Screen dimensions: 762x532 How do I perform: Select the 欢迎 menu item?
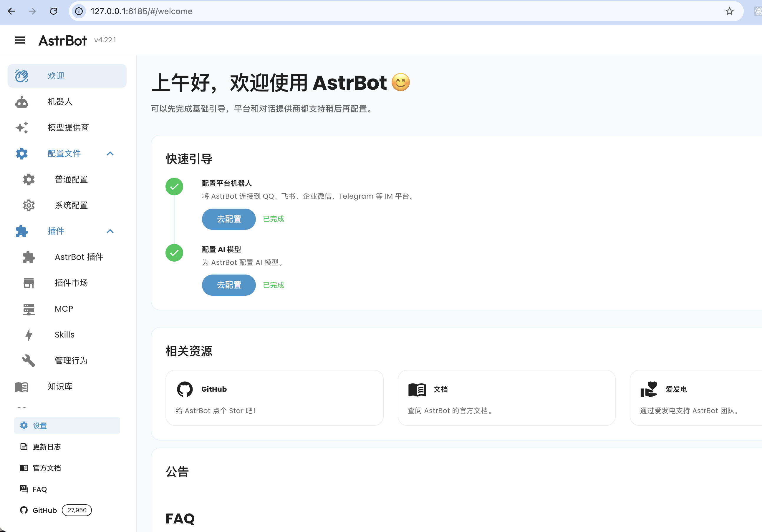click(67, 76)
